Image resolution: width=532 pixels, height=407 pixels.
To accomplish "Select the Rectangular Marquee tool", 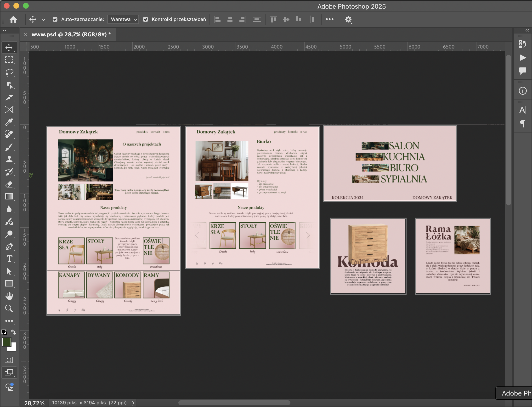I will coord(9,60).
